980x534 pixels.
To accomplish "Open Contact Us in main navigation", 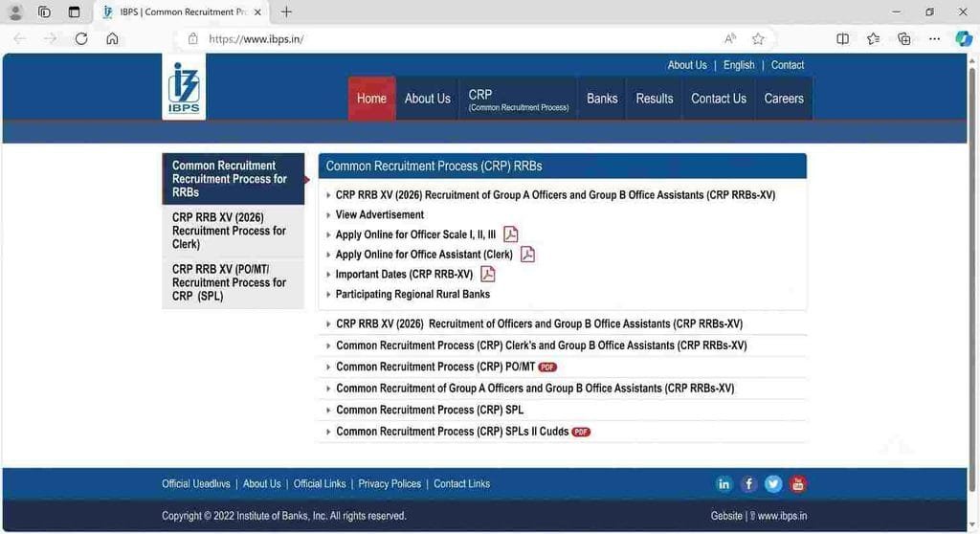I will [x=719, y=99].
